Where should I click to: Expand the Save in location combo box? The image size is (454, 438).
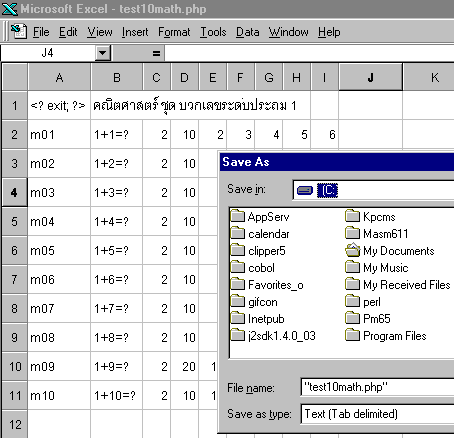pyautogui.click(x=373, y=190)
